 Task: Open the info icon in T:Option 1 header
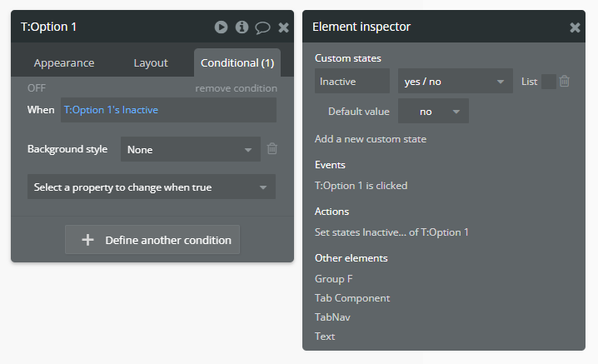pos(242,27)
